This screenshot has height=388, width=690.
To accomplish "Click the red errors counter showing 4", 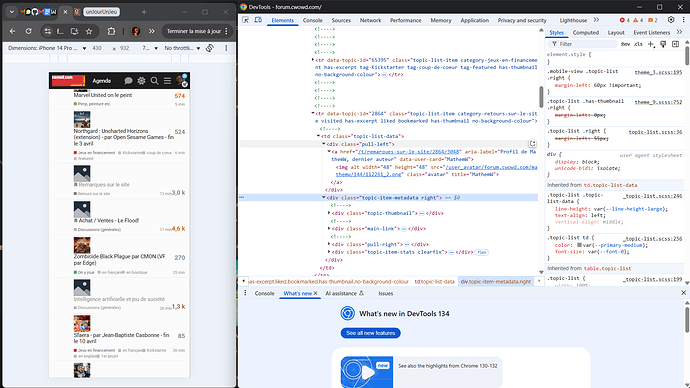I will [624, 20].
